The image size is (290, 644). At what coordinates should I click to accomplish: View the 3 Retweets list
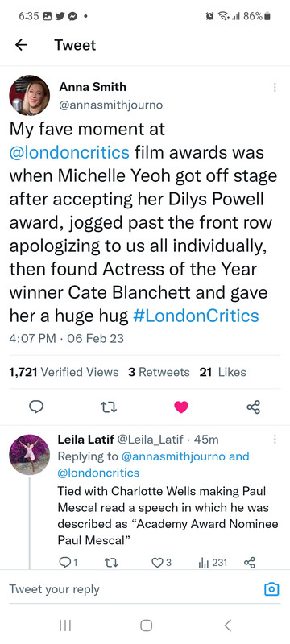click(159, 372)
